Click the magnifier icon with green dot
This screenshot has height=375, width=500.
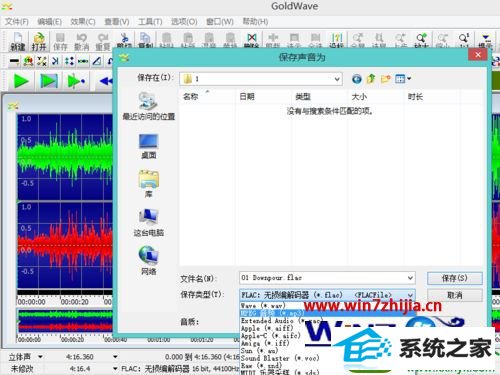tap(421, 40)
